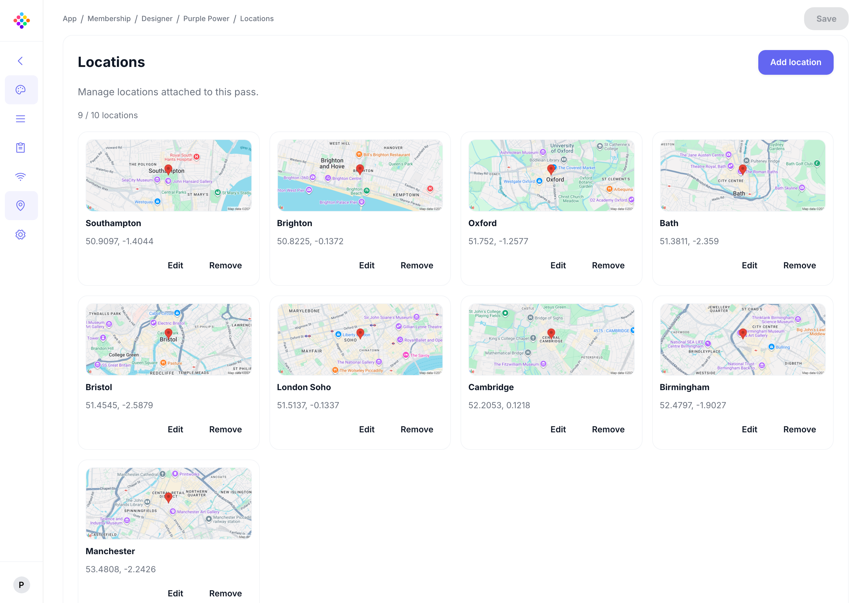
Task: Go to Purple Power breadcrumb
Action: pos(206,18)
